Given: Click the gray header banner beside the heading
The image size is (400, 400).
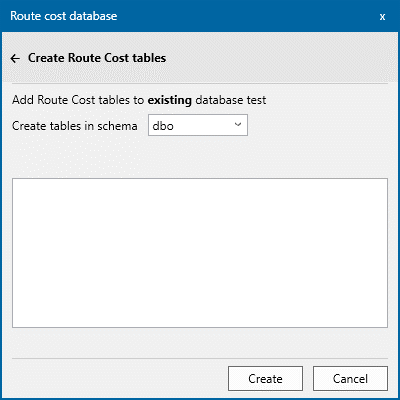Looking at the screenshot, I should tap(277, 58).
